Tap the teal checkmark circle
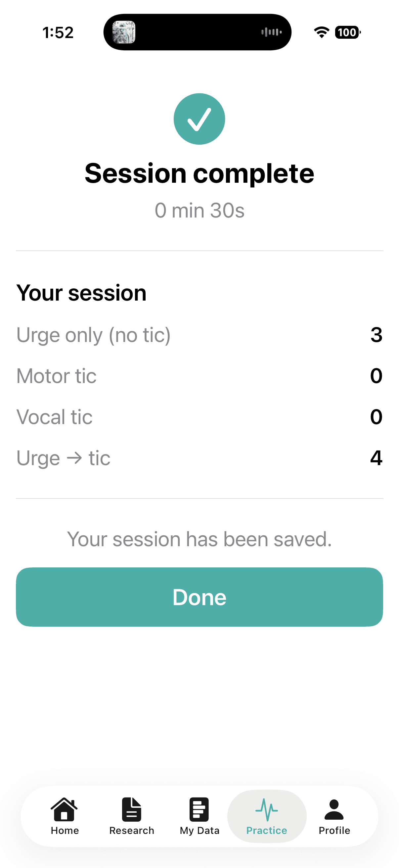 pos(199,119)
